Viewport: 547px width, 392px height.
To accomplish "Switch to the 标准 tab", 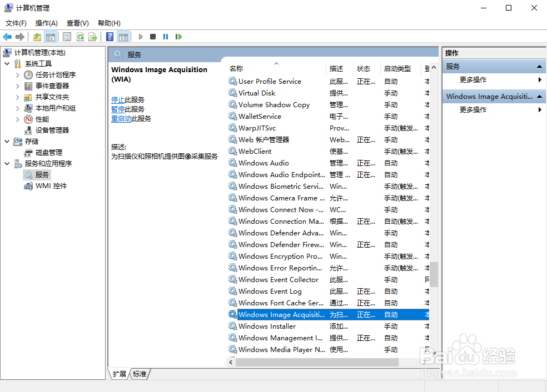I will [140, 374].
